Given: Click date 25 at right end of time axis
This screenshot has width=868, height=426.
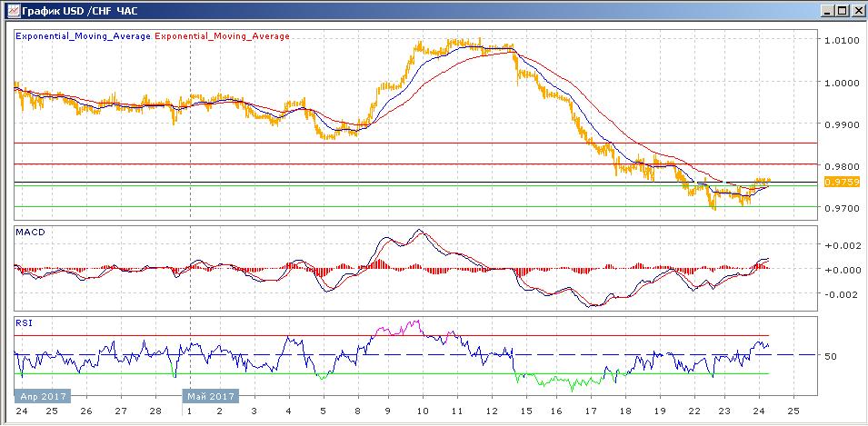Looking at the screenshot, I should point(792,410).
